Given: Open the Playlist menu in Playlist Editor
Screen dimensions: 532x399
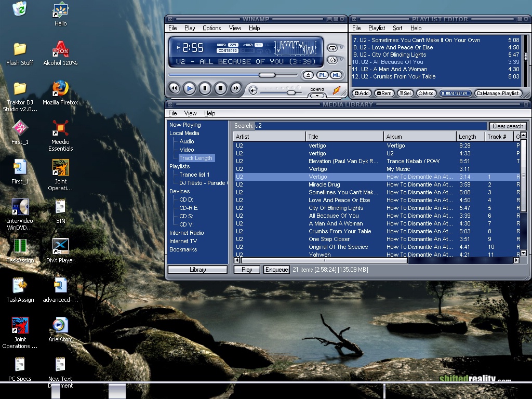Looking at the screenshot, I should 377,28.
